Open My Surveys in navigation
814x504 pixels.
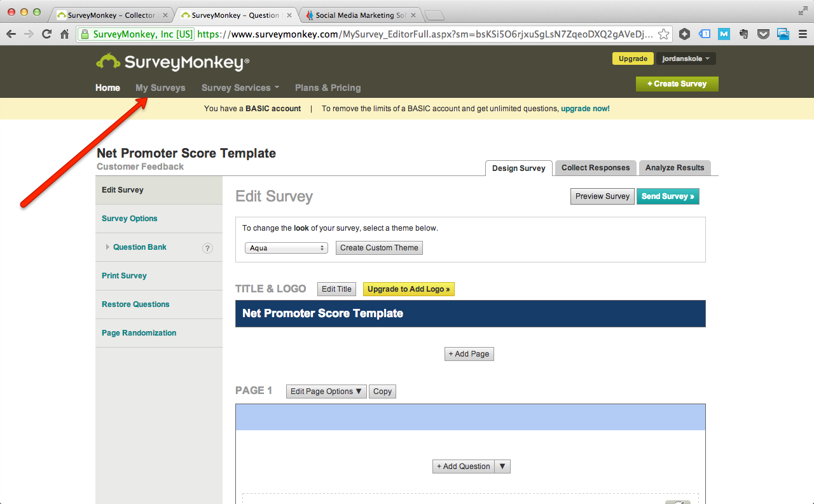[160, 88]
